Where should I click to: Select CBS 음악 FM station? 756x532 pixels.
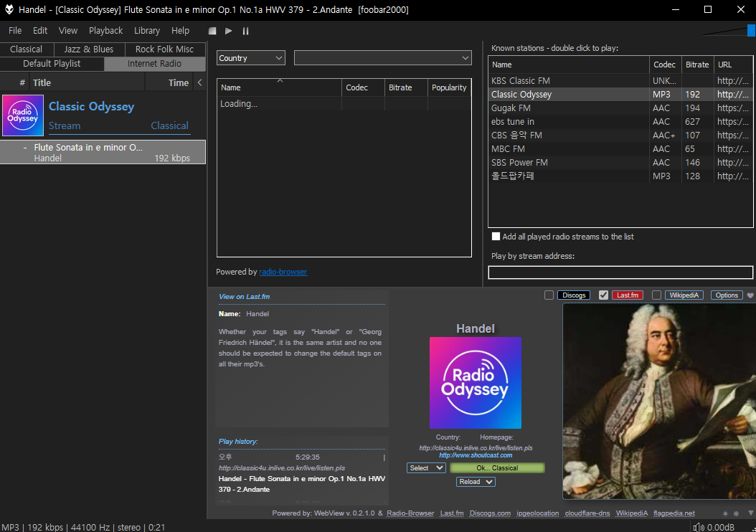pos(620,136)
